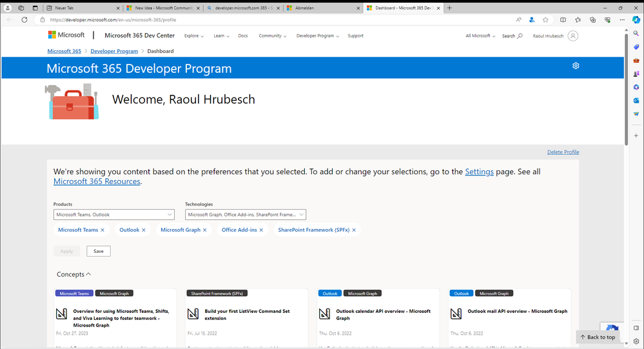
Task: Remove the Microsoft Graph filter chip
Action: click(205, 230)
